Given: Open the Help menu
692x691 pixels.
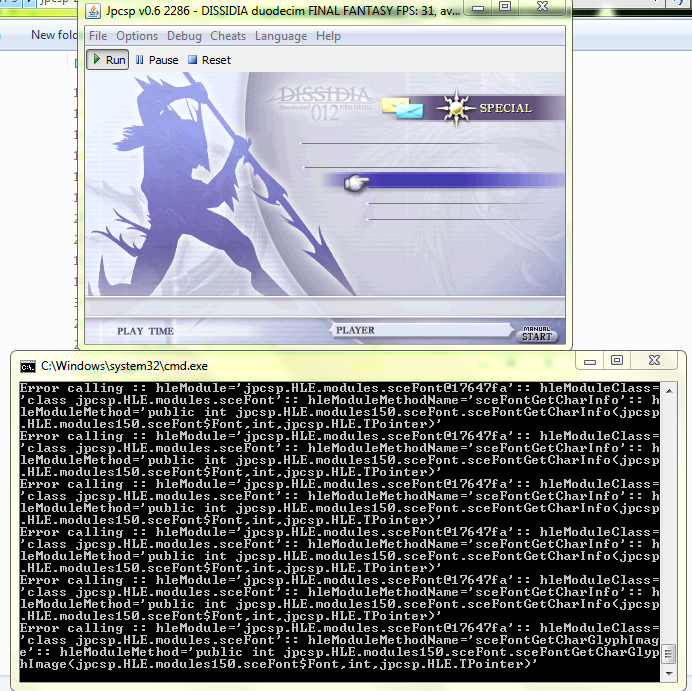Looking at the screenshot, I should click(328, 36).
